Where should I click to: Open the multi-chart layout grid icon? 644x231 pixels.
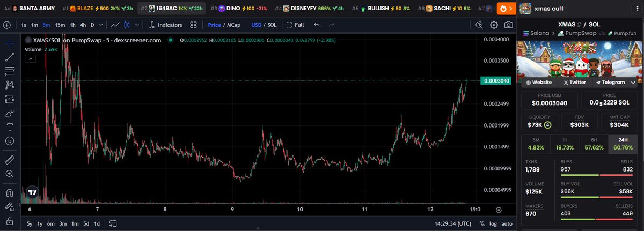[193, 25]
